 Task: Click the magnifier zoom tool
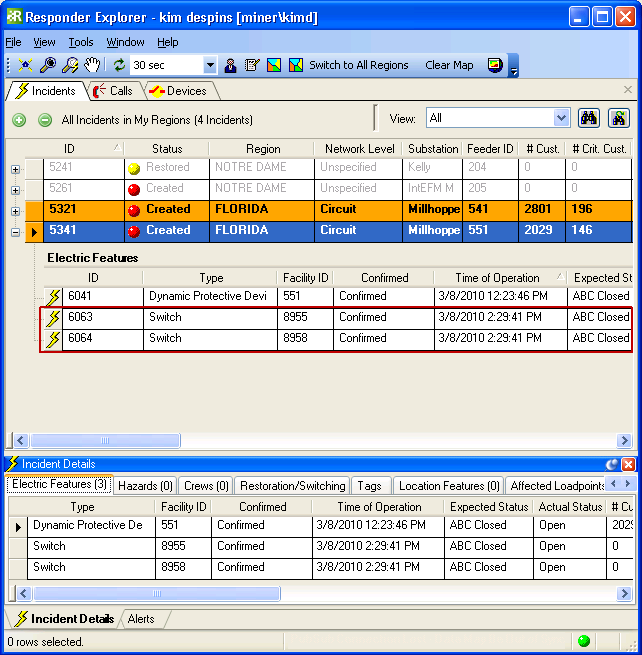coord(48,65)
